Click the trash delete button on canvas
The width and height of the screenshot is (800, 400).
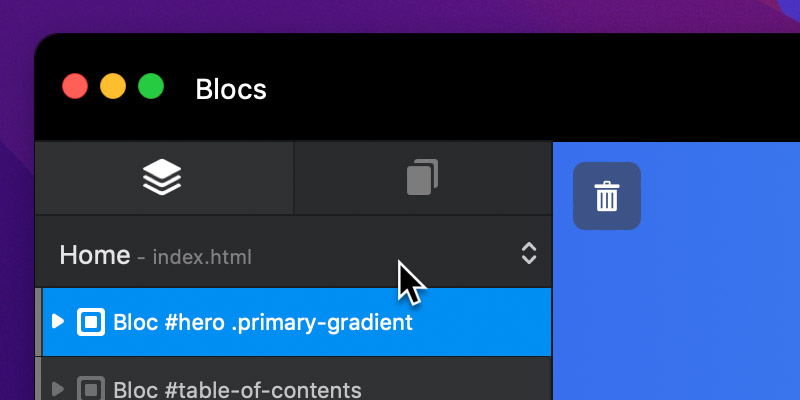(607, 196)
